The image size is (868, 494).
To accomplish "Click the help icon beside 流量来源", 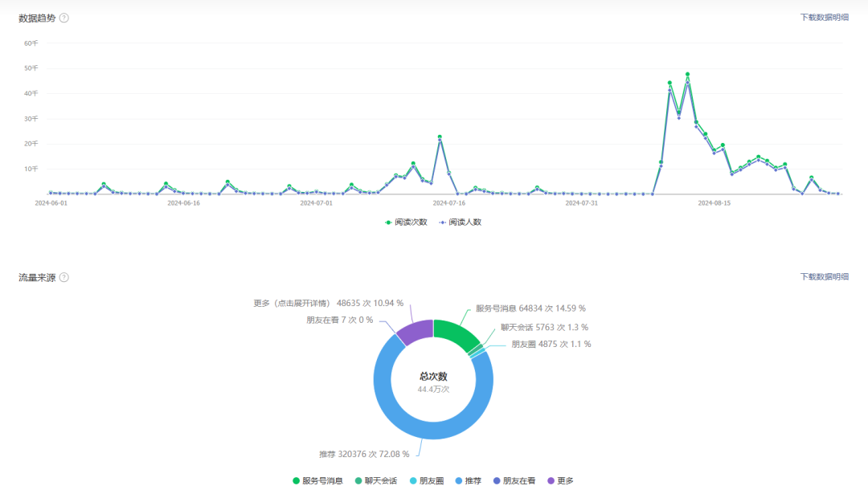I will pos(64,277).
